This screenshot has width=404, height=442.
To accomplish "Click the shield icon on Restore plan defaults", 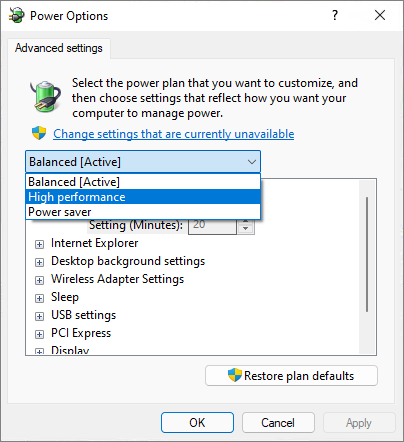I will click(235, 375).
